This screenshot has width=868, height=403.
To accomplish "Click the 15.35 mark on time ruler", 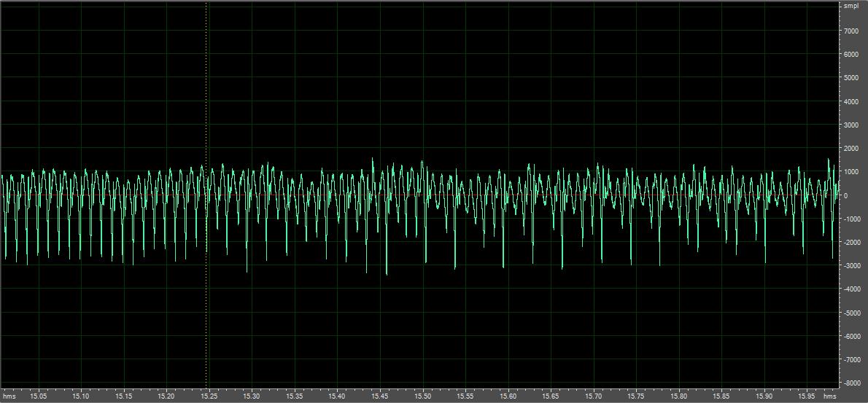I will [x=295, y=396].
